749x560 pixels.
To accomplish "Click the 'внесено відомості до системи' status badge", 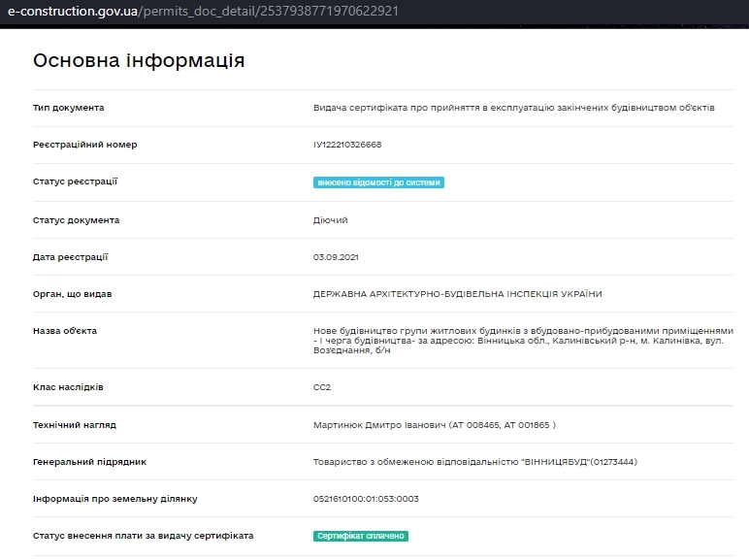I will (378, 182).
